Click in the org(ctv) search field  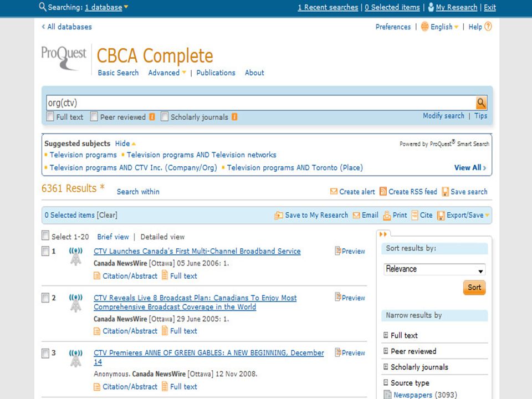(x=260, y=103)
